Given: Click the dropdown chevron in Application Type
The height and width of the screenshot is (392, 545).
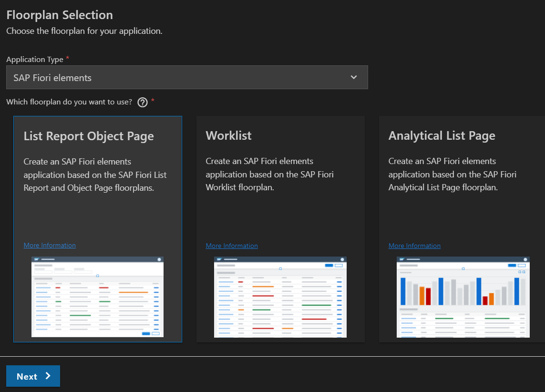Looking at the screenshot, I should (354, 77).
